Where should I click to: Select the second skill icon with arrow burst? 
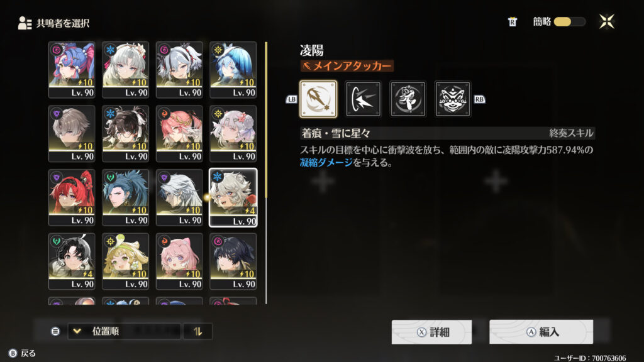(x=363, y=99)
